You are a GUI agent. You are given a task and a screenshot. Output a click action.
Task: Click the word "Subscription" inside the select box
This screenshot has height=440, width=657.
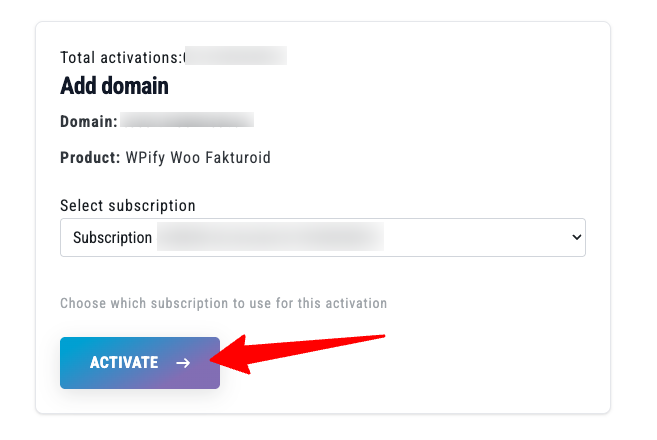pyautogui.click(x=113, y=238)
